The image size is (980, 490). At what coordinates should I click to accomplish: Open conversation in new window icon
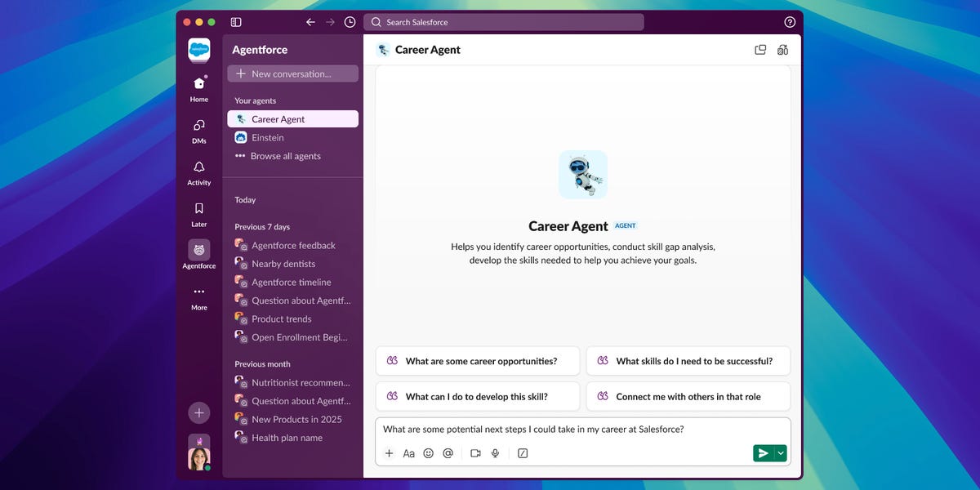pos(760,50)
